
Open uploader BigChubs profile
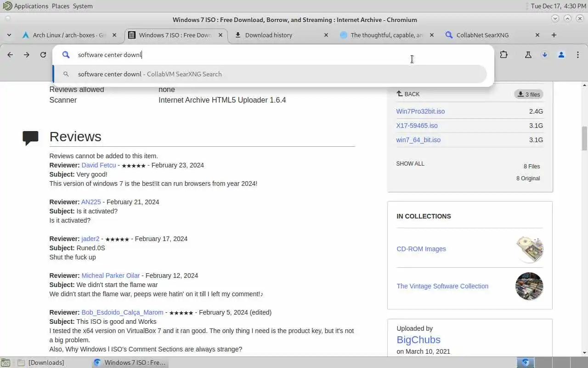pyautogui.click(x=418, y=340)
